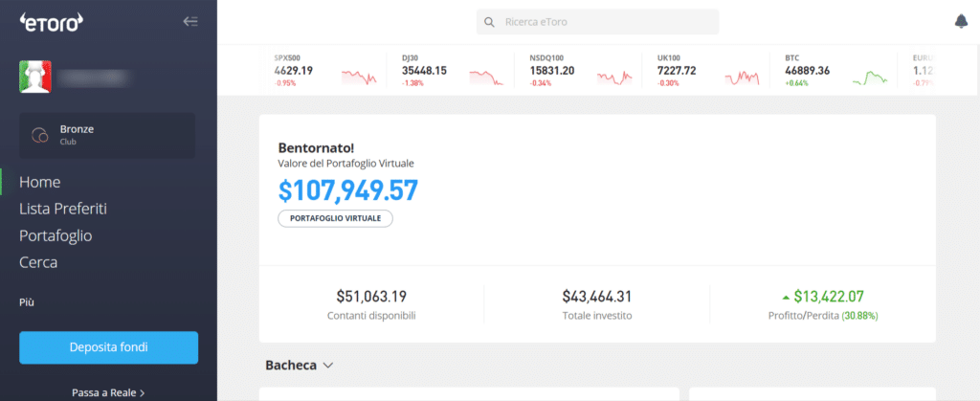Viewport: 980px width, 401px height.
Task: Expand the Bacheca dropdown chevron
Action: tap(328, 366)
